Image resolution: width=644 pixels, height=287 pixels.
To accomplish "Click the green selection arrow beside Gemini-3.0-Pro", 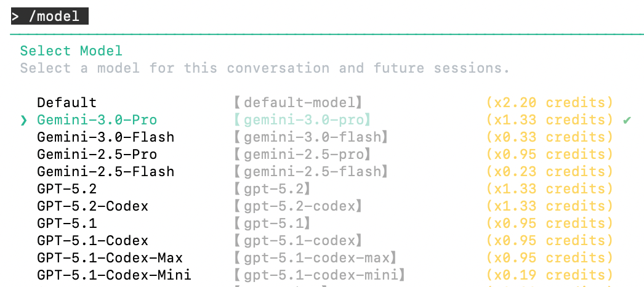I will (x=24, y=120).
